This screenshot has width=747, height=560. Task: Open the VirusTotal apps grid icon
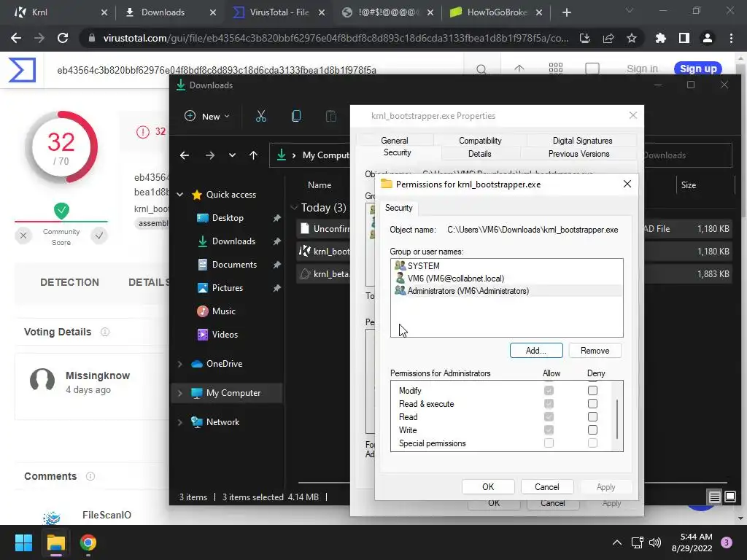click(555, 69)
